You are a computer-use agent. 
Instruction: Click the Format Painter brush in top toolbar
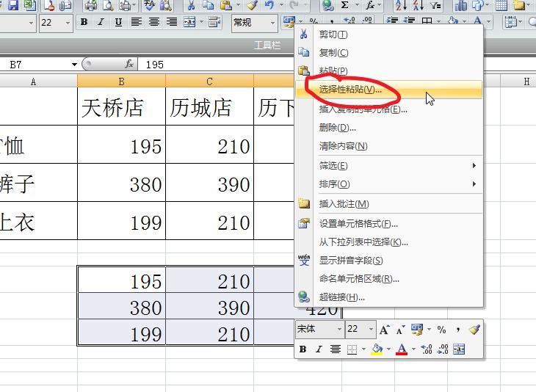[x=253, y=5]
